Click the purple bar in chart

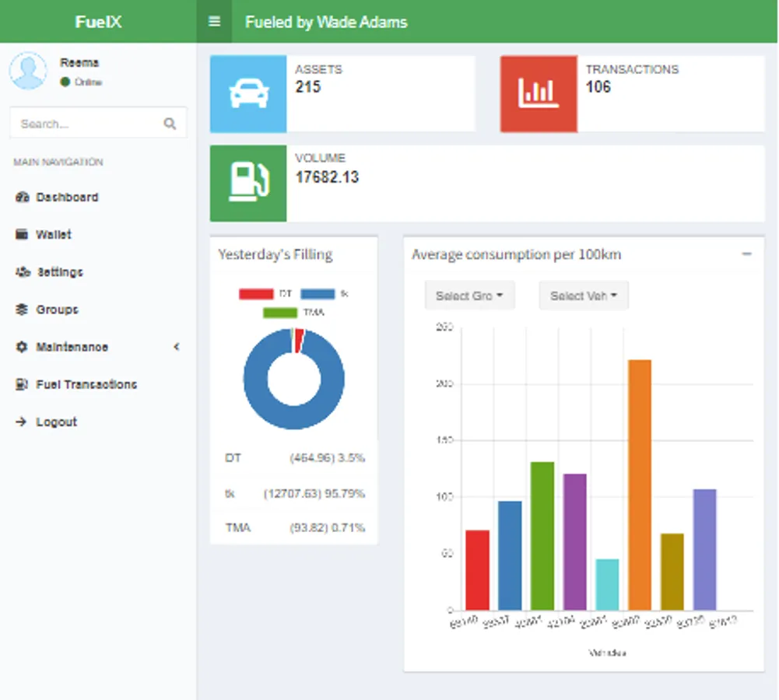(x=575, y=542)
